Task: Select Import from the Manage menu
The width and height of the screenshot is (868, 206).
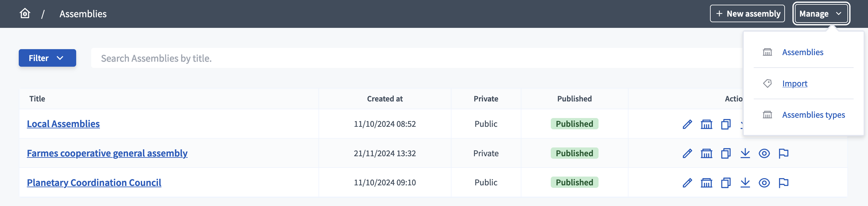Action: click(x=795, y=83)
